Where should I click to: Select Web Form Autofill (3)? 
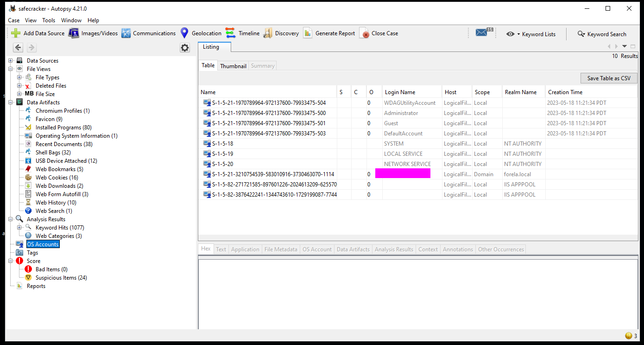pyautogui.click(x=62, y=194)
